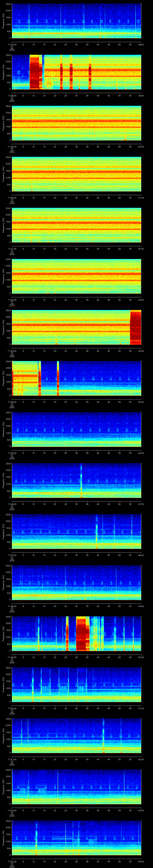The image size is (153, 868).
Task: Click the bright vertical streak in the 17:46:00 spectrogram
Action: pyautogui.click(x=81, y=481)
